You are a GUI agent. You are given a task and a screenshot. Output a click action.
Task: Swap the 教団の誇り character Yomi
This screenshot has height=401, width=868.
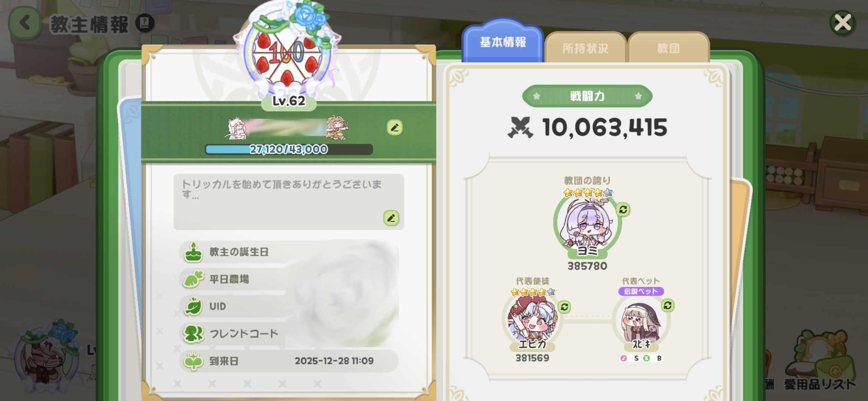pos(623,210)
